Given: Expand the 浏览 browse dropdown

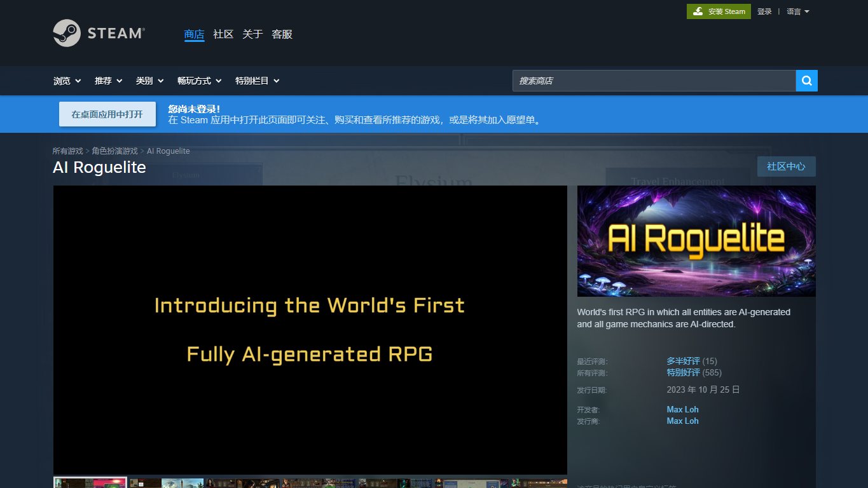Looking at the screenshot, I should click(67, 81).
